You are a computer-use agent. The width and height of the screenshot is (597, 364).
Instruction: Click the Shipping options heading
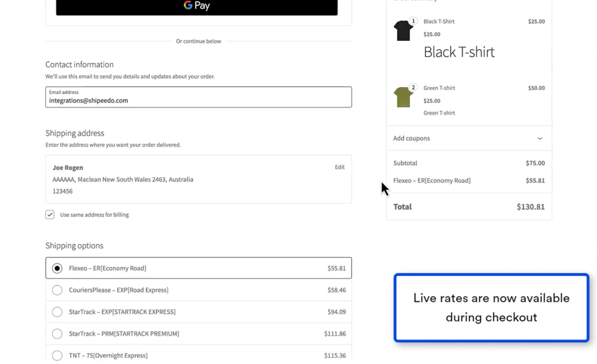pyautogui.click(x=74, y=245)
